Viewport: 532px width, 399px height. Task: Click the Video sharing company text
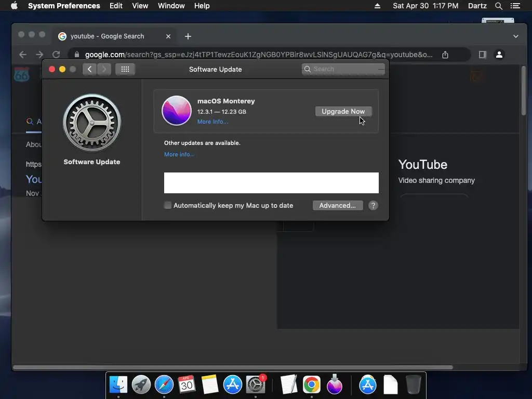point(436,180)
